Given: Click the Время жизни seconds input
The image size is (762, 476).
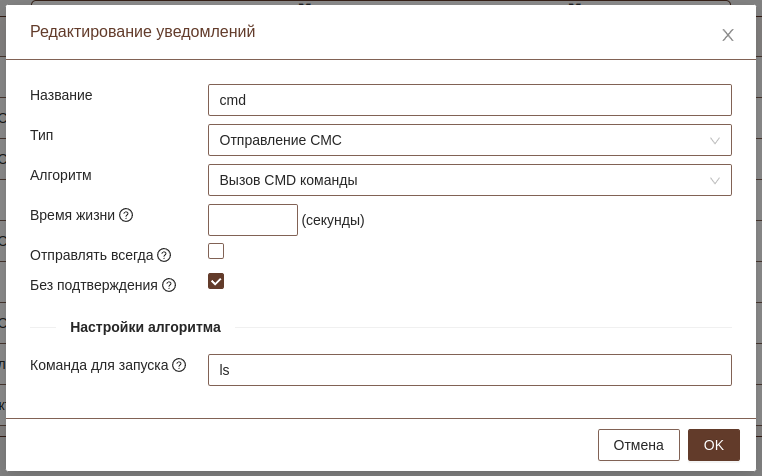Looking at the screenshot, I should click(x=252, y=220).
